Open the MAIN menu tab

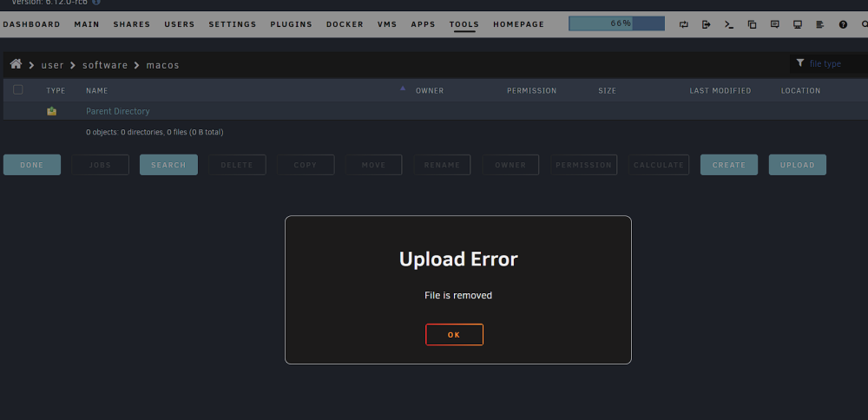point(87,24)
